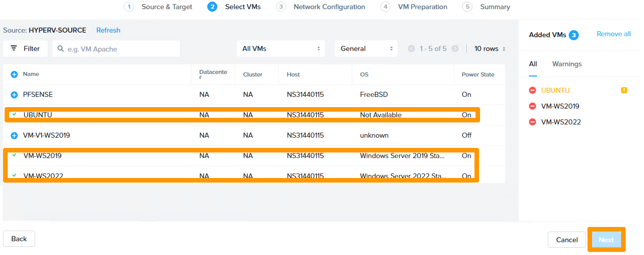Deselect the VM-WS2022 row checkmark
644x255 pixels.
click(14, 175)
